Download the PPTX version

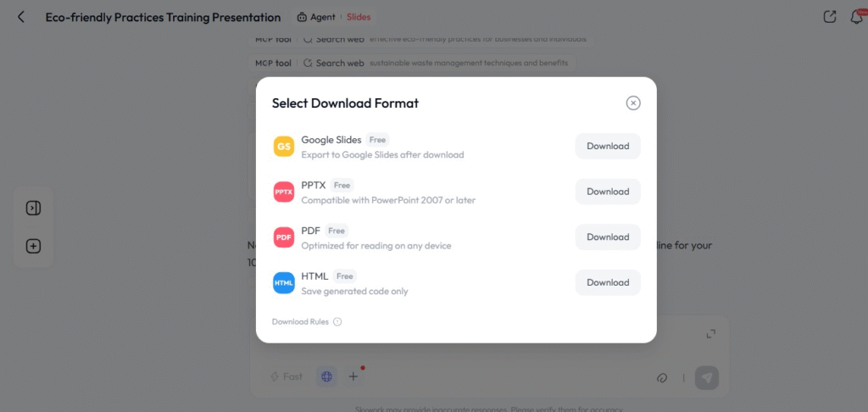tap(608, 192)
